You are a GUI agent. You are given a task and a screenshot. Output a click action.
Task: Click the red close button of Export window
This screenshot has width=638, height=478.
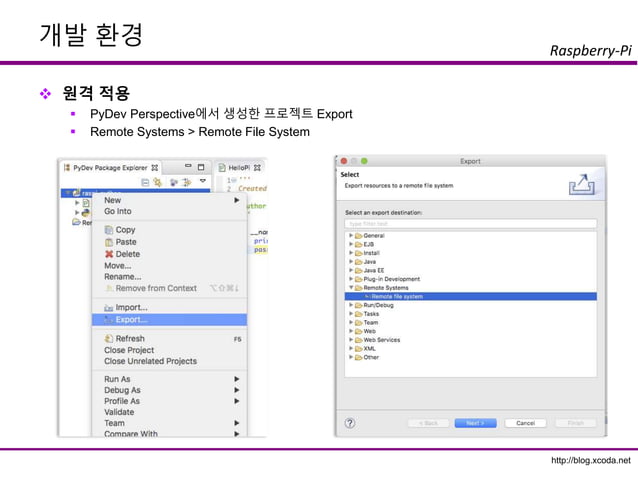344,161
